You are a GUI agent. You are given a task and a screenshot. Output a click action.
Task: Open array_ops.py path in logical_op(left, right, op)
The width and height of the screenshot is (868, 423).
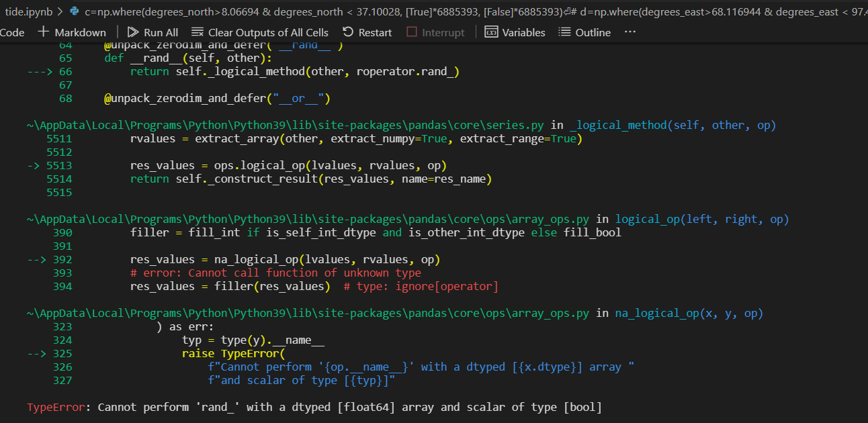(308, 219)
